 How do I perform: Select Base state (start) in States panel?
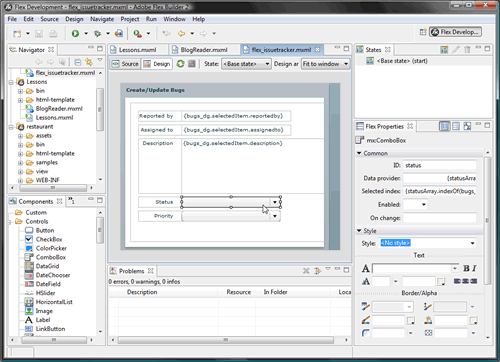coord(402,61)
